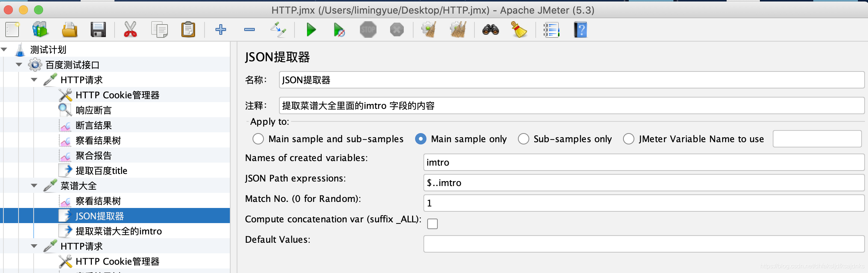
Task: Collapse the first HTTP请求 node
Action: click(34, 80)
